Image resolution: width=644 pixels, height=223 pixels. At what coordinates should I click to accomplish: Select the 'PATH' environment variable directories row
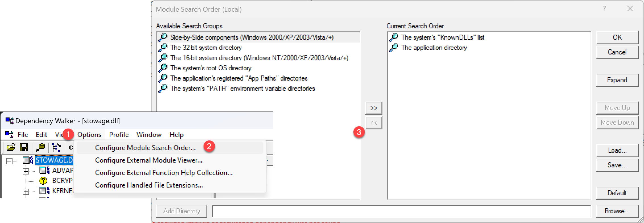(x=259, y=88)
